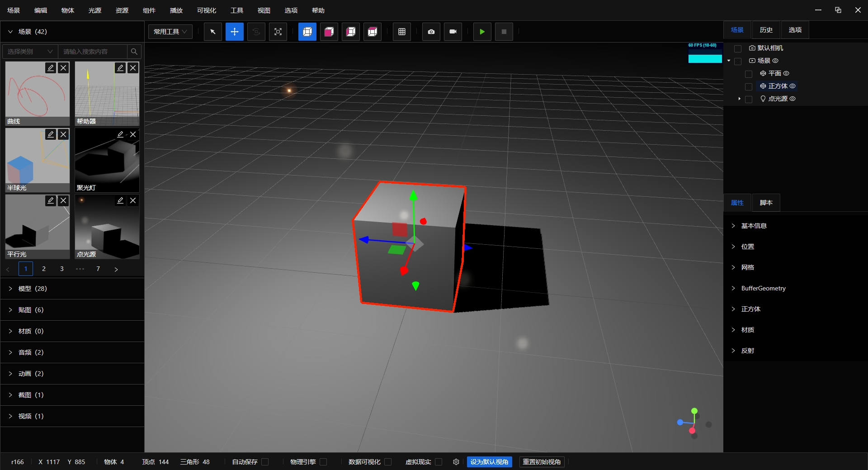Click the grid toggle toolbar icon
868x470 pixels.
[x=401, y=32]
